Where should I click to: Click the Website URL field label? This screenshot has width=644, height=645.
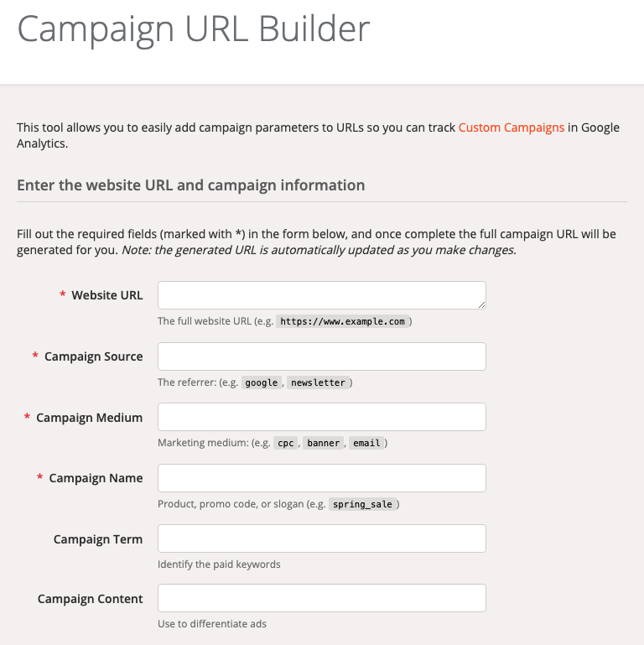pyautogui.click(x=106, y=295)
